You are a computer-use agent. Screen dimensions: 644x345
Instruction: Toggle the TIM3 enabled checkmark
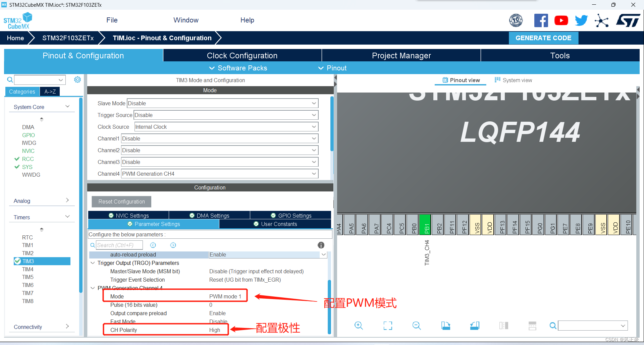pos(17,261)
